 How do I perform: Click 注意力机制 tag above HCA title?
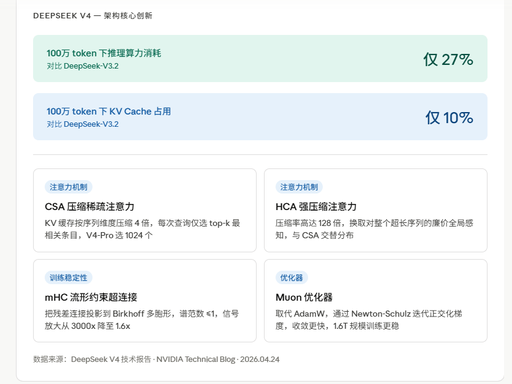(299, 187)
